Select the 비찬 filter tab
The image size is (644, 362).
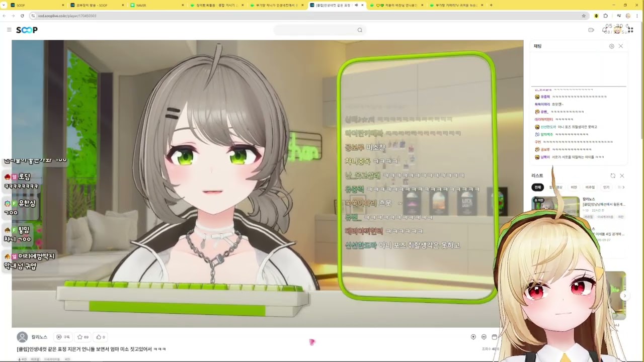click(x=574, y=187)
